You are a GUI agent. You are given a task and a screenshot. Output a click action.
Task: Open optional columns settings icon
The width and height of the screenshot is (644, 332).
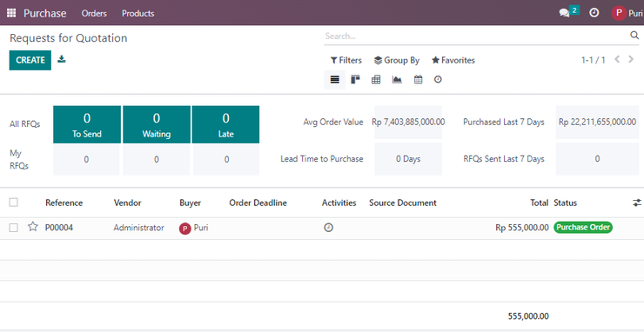click(637, 203)
